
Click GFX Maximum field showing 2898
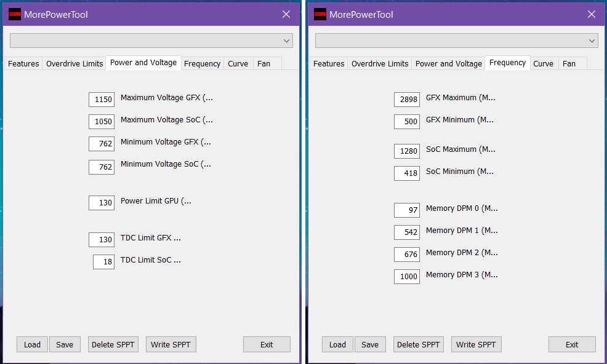407,100
